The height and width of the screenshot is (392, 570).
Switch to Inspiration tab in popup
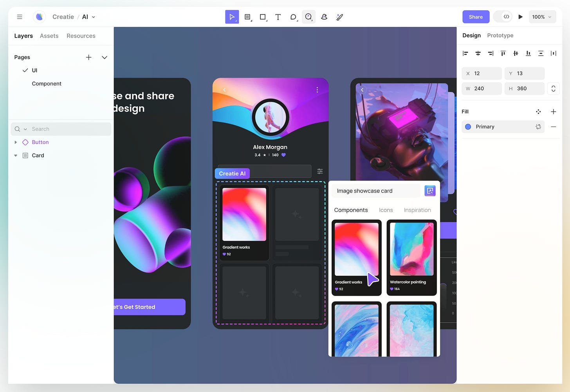[x=417, y=210]
